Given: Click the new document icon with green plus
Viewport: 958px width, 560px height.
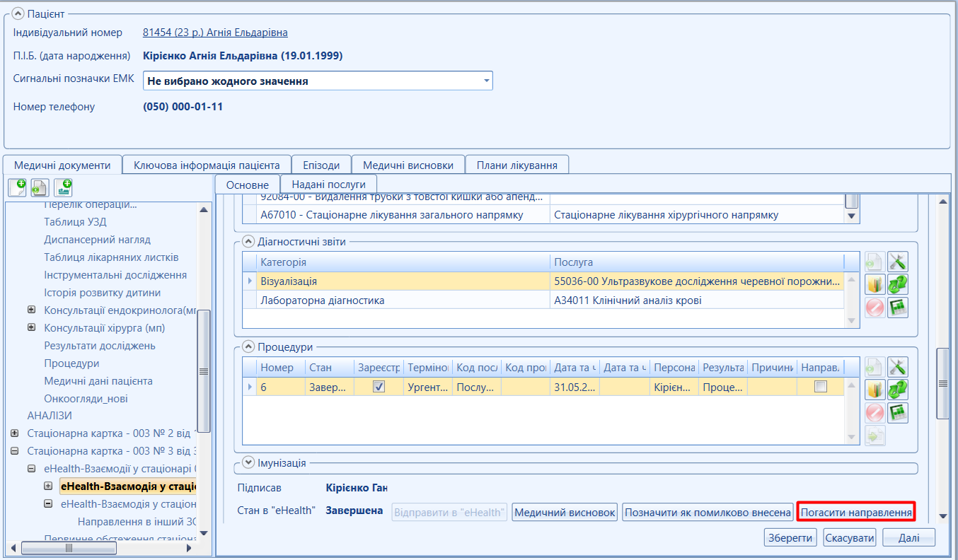Looking at the screenshot, I should 17,187.
